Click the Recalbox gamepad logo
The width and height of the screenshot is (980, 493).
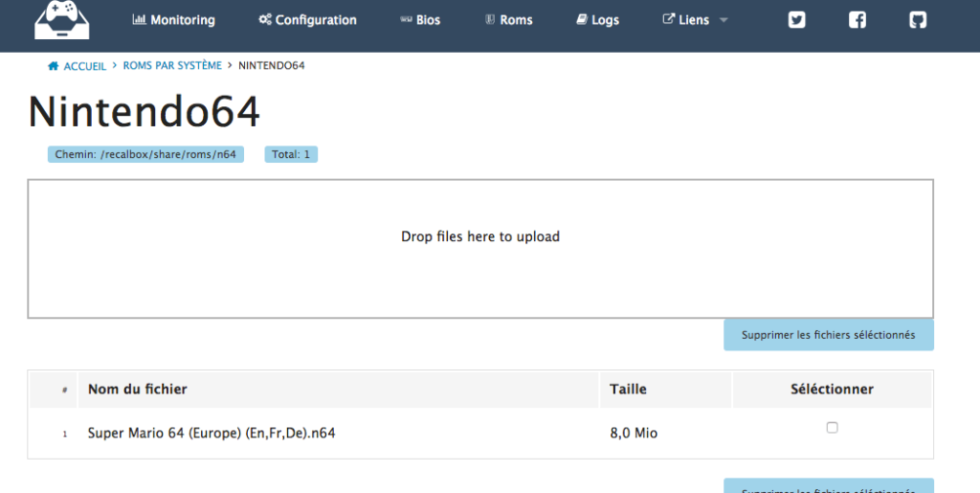(x=61, y=20)
